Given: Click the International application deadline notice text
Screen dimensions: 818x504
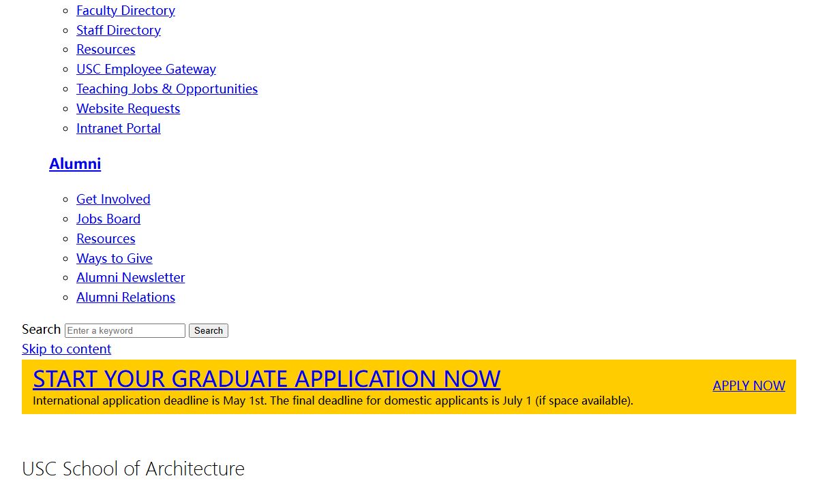Looking at the screenshot, I should (333, 400).
